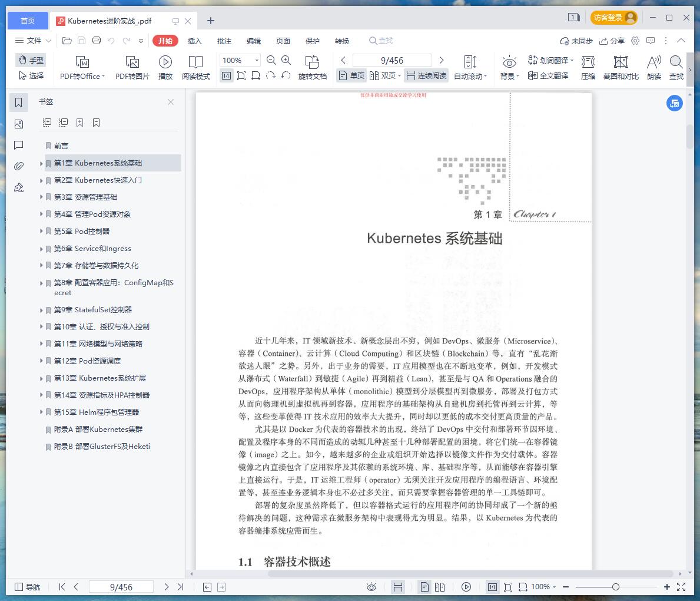
Task: Click expand all bookmarks icon
Action: click(47, 123)
